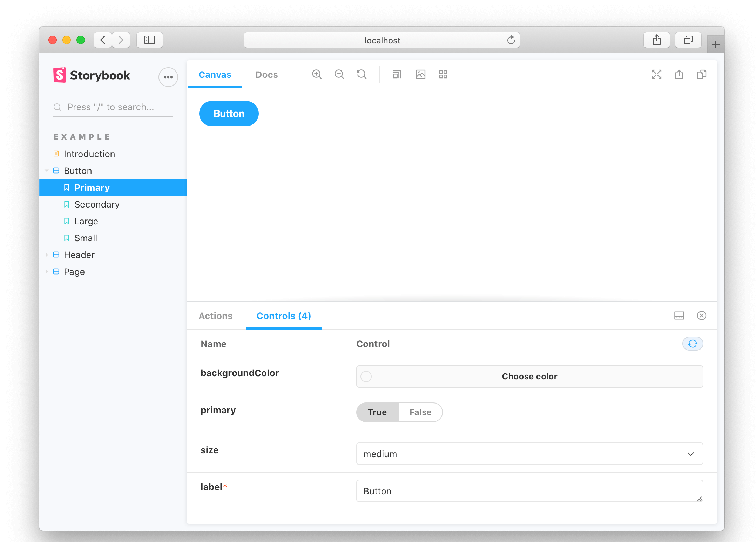Click the empty color circle swatch
This screenshot has height=542, width=756.
tap(366, 377)
